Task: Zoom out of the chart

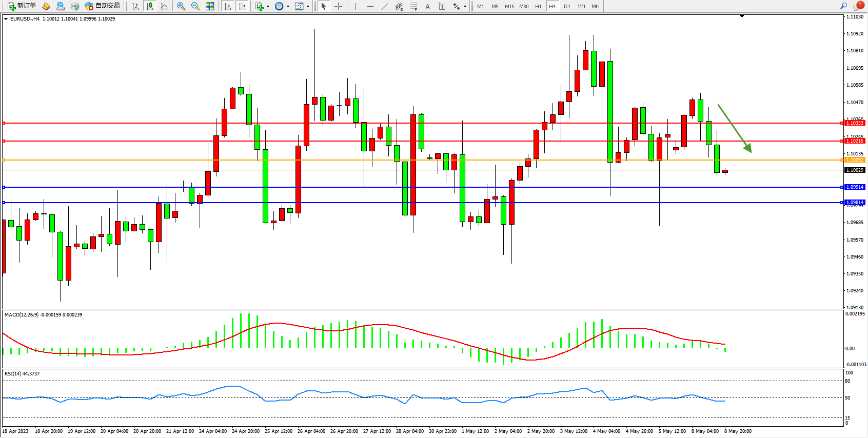Action: click(x=195, y=6)
